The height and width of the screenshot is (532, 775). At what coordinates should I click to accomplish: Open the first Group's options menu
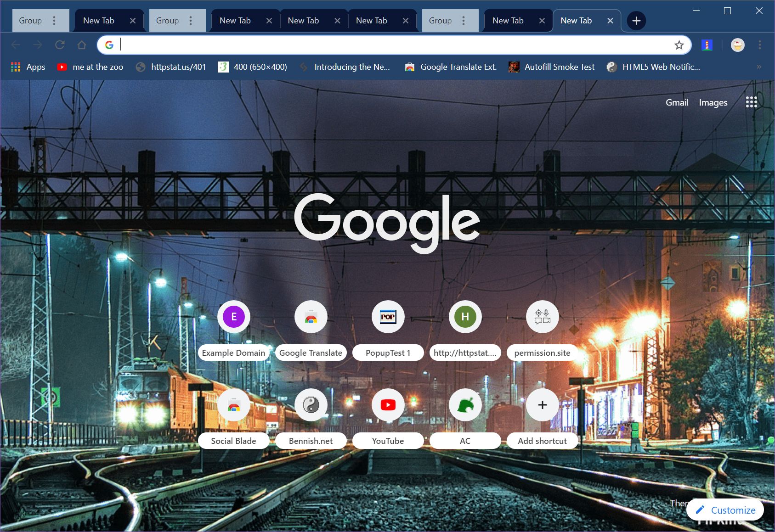[54, 20]
